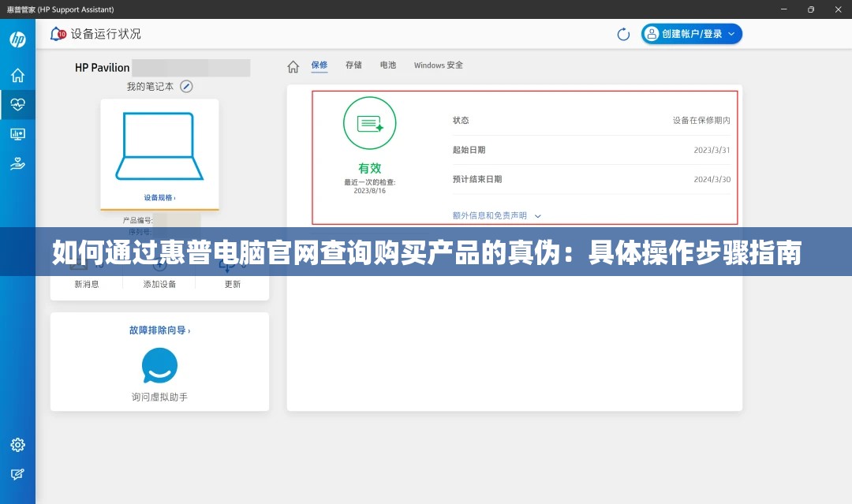Click the refresh icon in header
The height and width of the screenshot is (504, 852).
click(623, 34)
